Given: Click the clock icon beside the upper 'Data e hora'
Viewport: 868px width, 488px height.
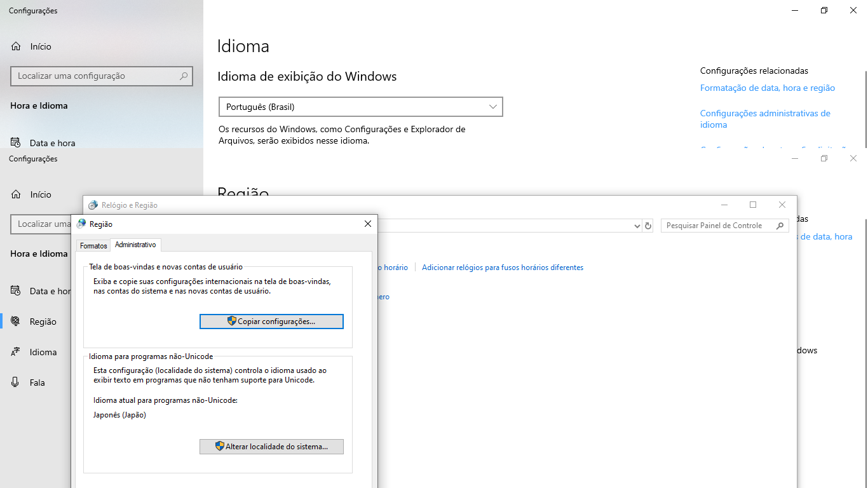Looking at the screenshot, I should [x=16, y=143].
